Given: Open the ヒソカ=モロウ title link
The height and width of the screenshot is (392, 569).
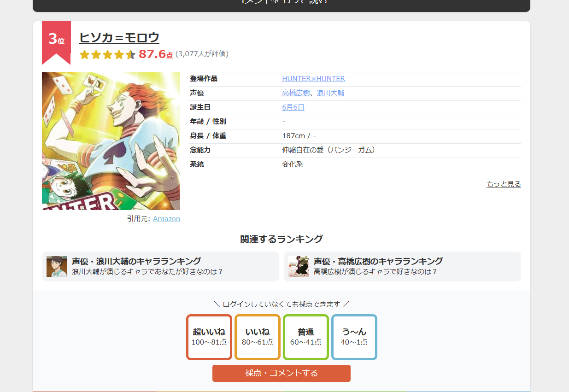Looking at the screenshot, I should coord(119,37).
